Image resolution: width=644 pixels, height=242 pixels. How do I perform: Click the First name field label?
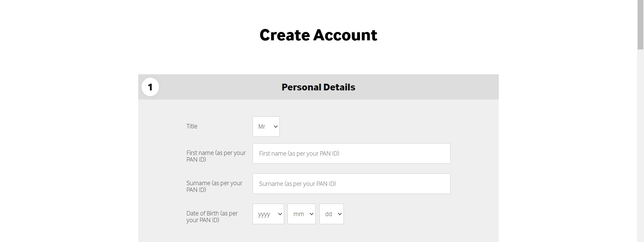216,156
